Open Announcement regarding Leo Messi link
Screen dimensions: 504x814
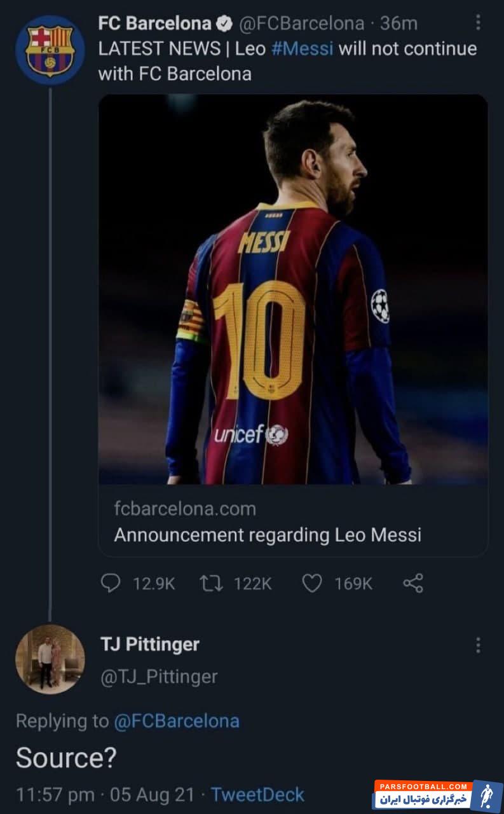[x=267, y=535]
